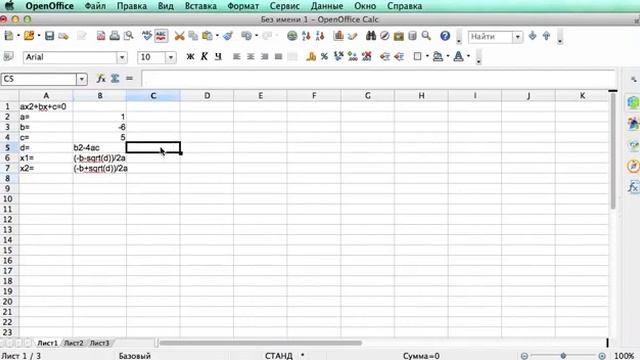The image size is (640, 360).
Task: Click the zoom in plus button
Action: 602,356
